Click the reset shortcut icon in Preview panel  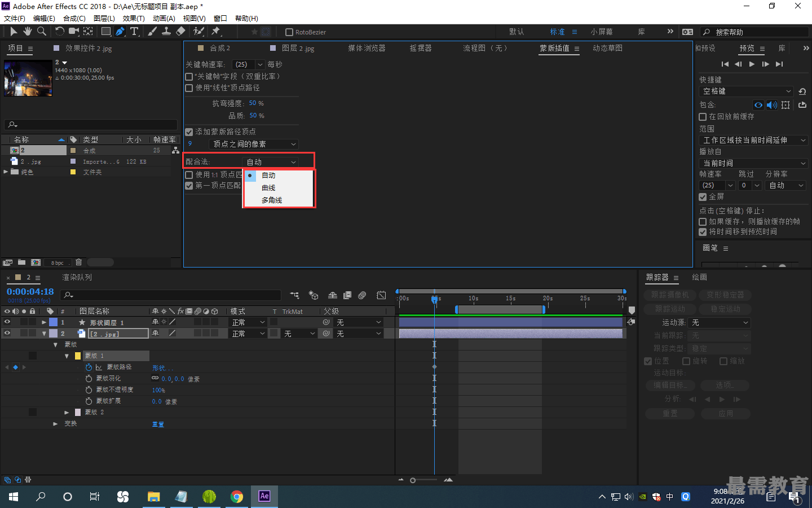[x=802, y=91]
